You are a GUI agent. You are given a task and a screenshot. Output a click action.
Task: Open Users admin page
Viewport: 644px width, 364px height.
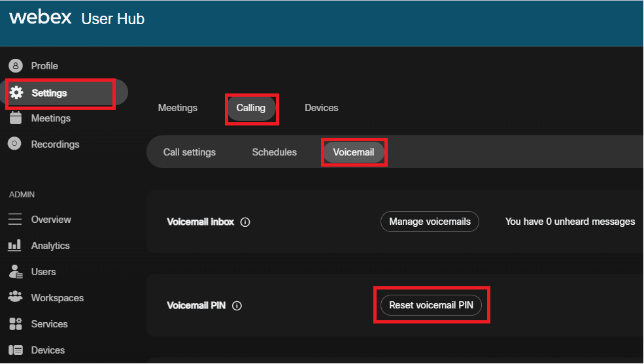(x=44, y=272)
